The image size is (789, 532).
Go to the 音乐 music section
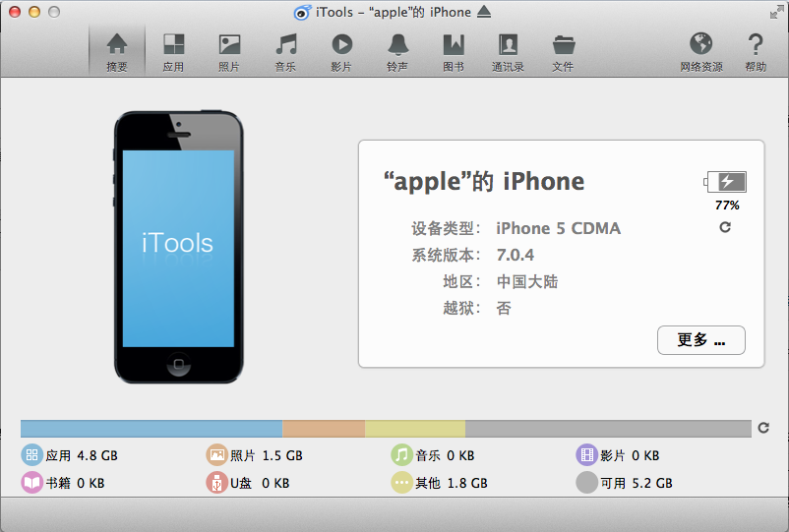click(285, 52)
